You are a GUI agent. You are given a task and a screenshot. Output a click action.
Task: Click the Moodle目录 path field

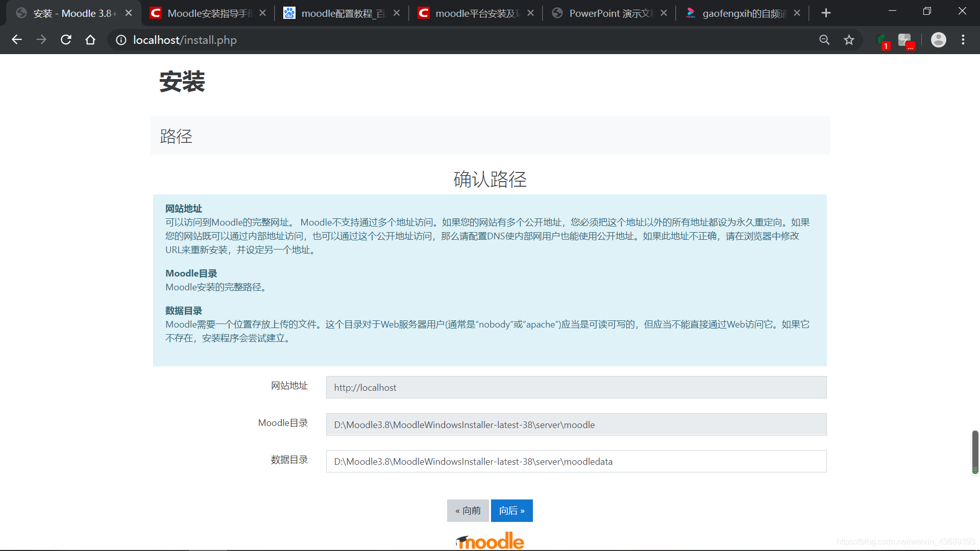(576, 424)
